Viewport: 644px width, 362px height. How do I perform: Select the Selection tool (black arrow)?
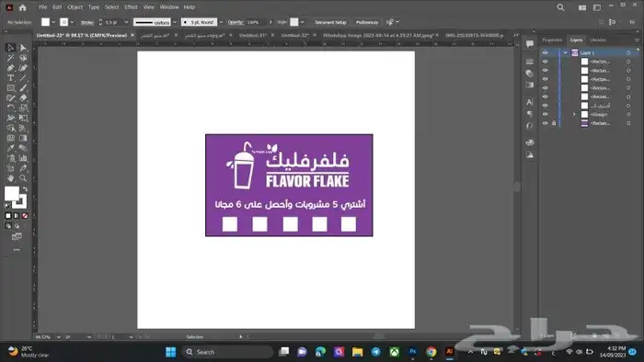coord(11,48)
